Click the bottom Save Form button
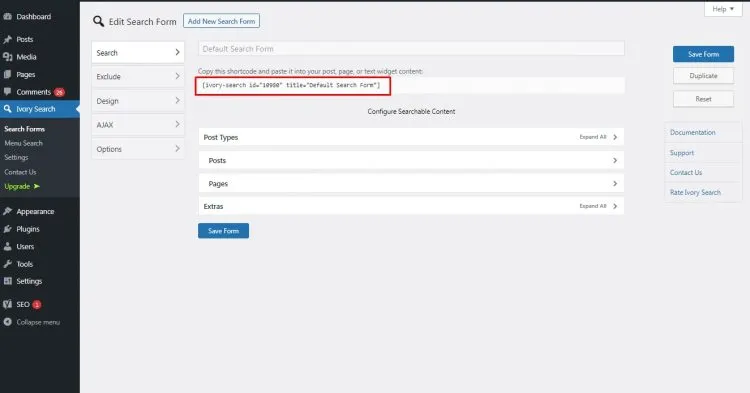Image resolution: width=750 pixels, height=393 pixels. pos(223,231)
